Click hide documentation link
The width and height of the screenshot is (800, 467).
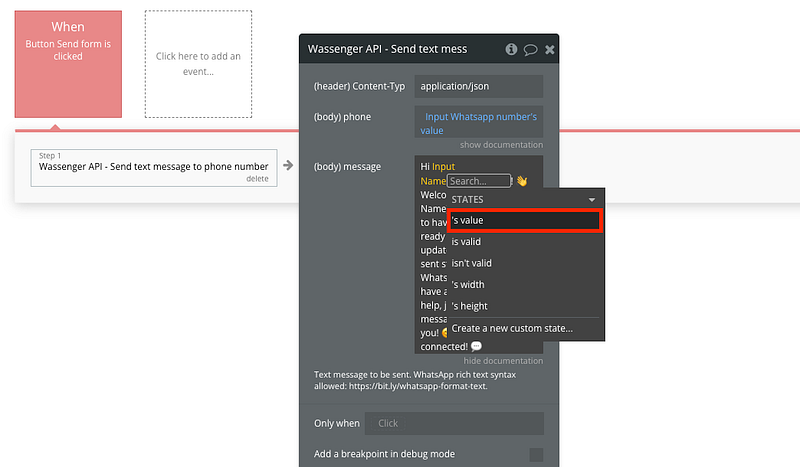point(503,361)
